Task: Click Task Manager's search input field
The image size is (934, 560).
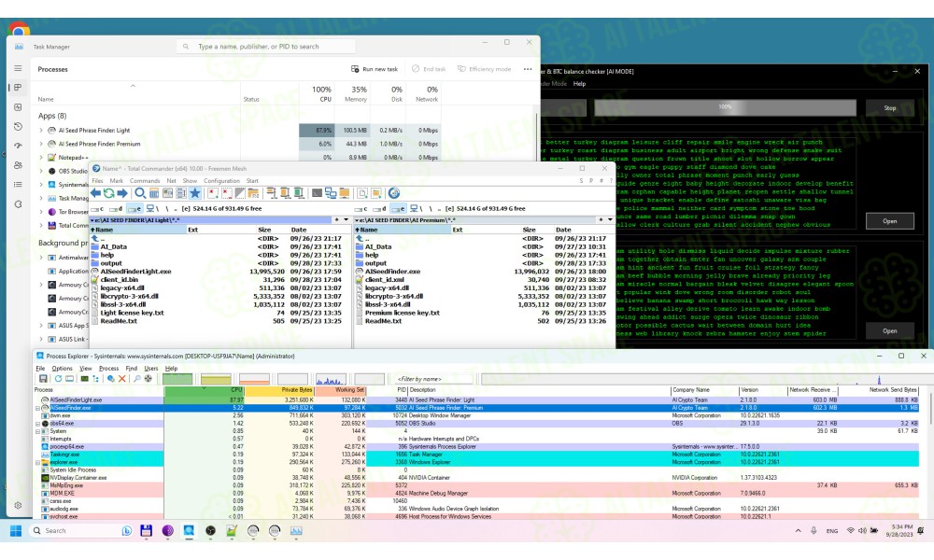Action: (265, 47)
